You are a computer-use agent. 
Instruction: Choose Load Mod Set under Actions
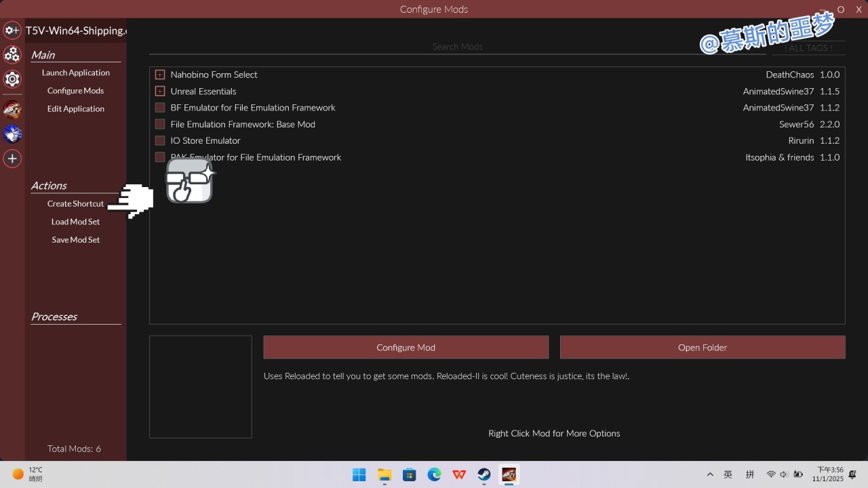(76, 222)
